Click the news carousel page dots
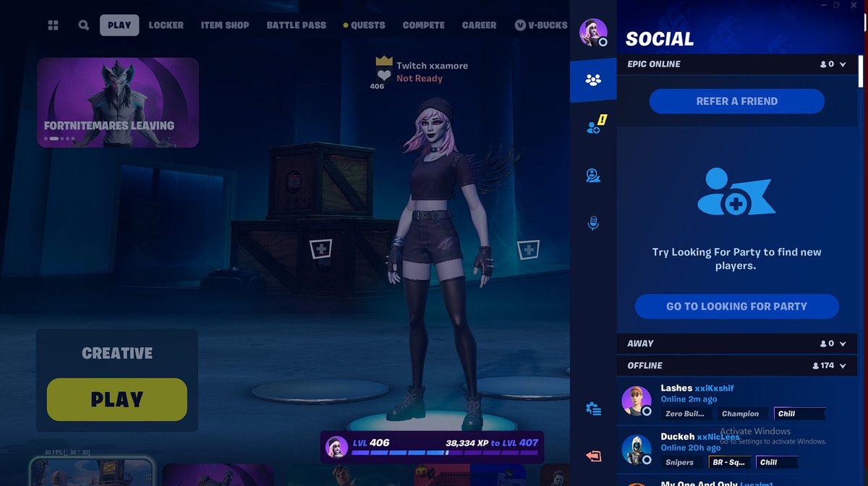The height and width of the screenshot is (486, 868). click(59, 138)
